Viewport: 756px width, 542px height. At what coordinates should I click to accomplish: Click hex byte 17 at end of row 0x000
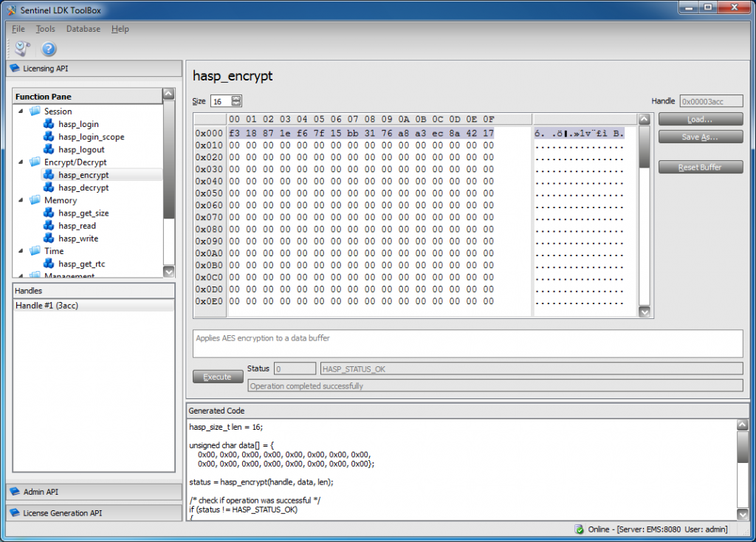tap(489, 133)
